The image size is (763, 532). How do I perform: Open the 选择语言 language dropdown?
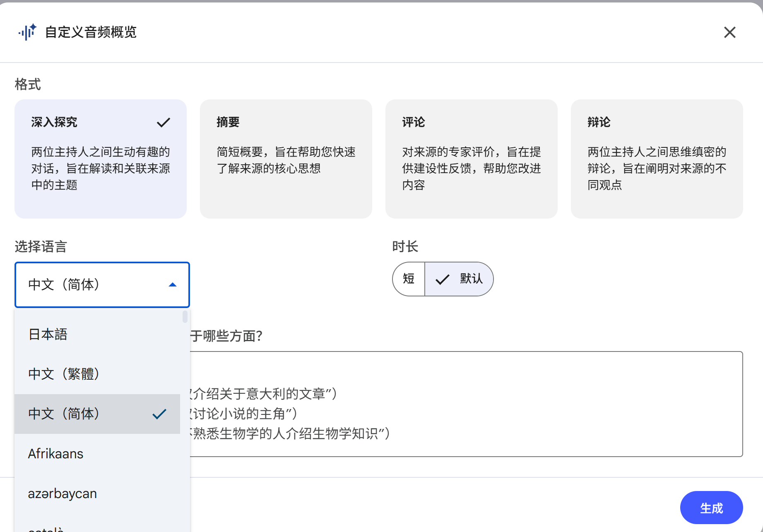(x=102, y=285)
